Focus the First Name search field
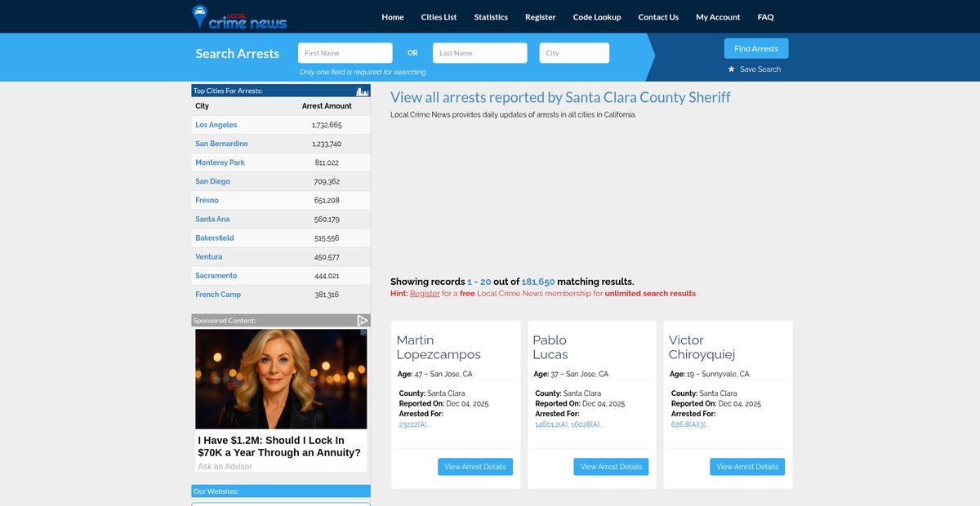Viewport: 980px width, 506px height. (x=345, y=53)
